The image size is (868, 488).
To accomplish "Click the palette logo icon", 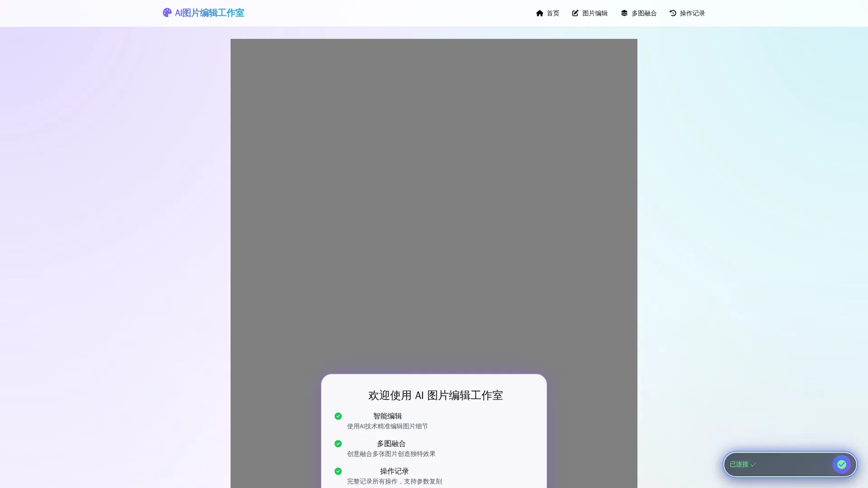I will pos(167,13).
